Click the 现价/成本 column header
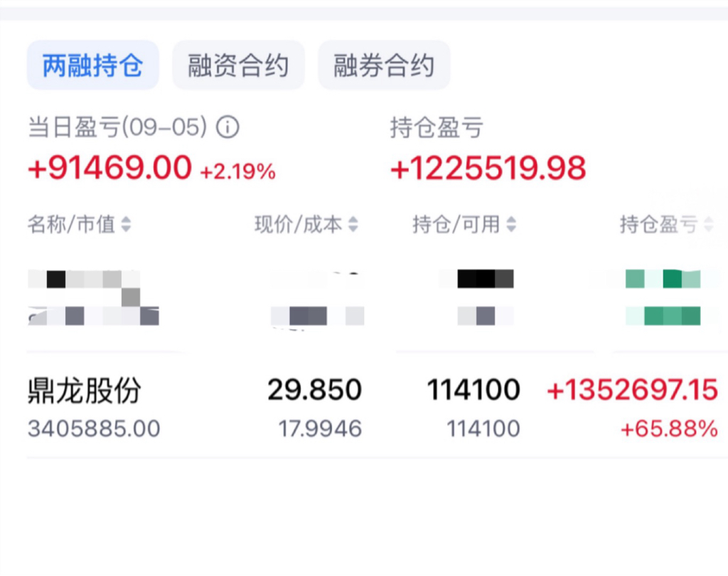 coord(299,225)
